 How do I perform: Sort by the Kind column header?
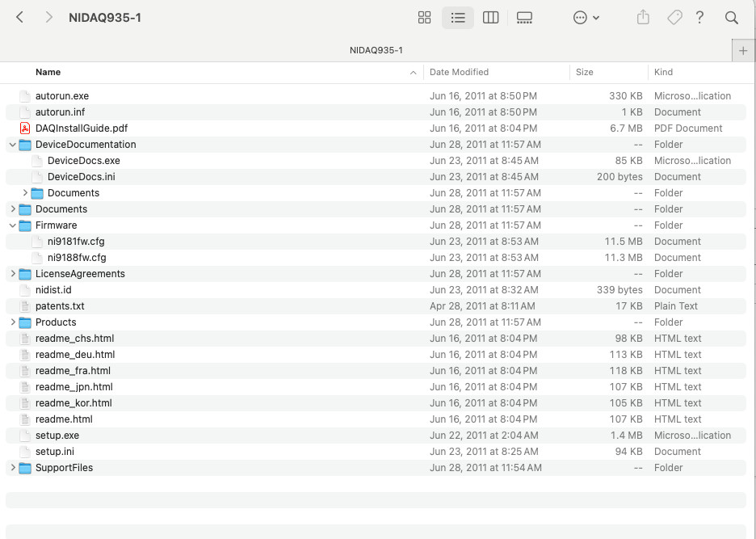tap(663, 72)
